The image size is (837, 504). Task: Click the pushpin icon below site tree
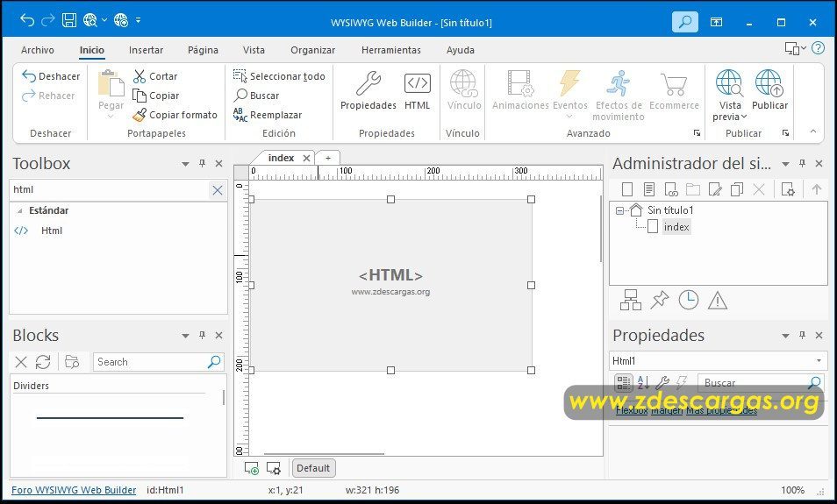[660, 300]
